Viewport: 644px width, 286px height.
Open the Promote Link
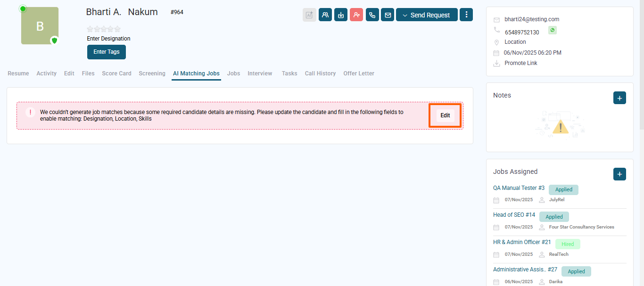520,63
